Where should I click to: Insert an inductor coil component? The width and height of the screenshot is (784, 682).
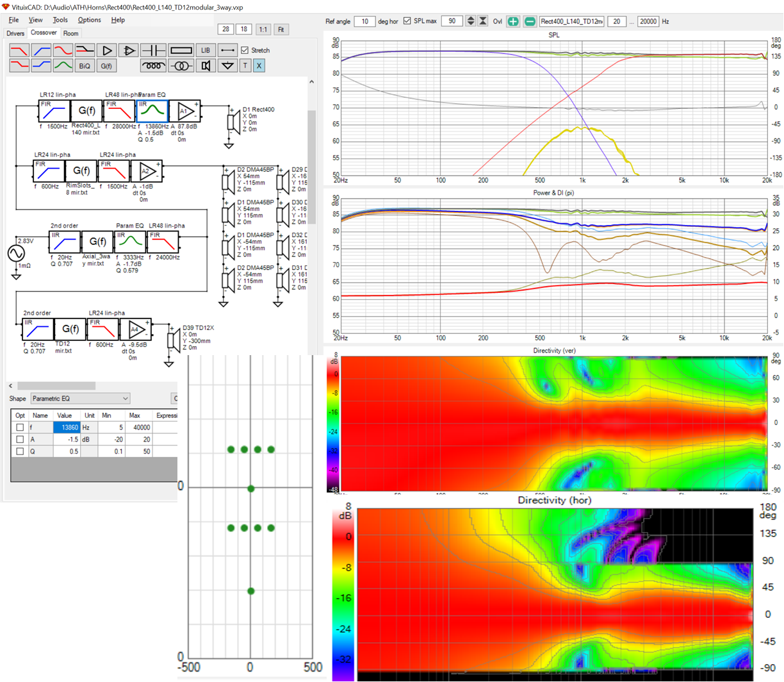point(153,65)
